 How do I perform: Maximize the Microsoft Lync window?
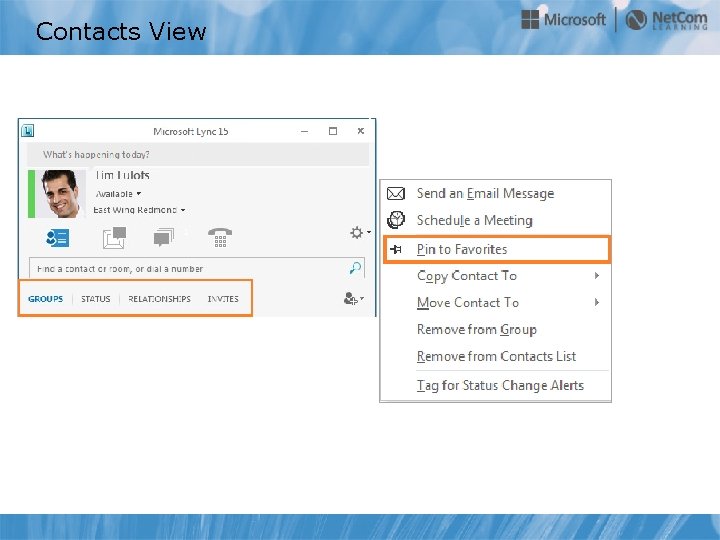click(333, 131)
